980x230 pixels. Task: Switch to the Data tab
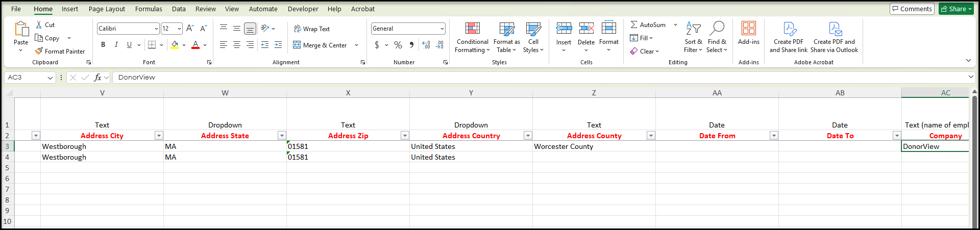tap(179, 9)
